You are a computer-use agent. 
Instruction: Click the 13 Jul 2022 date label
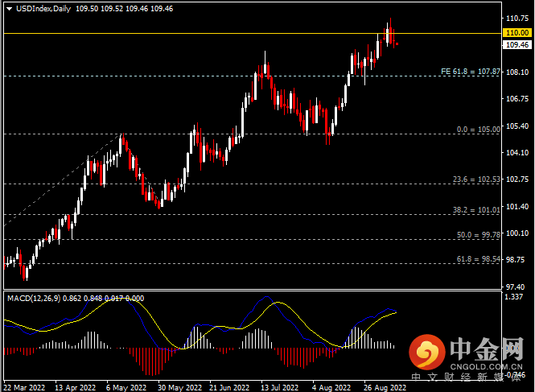click(279, 387)
